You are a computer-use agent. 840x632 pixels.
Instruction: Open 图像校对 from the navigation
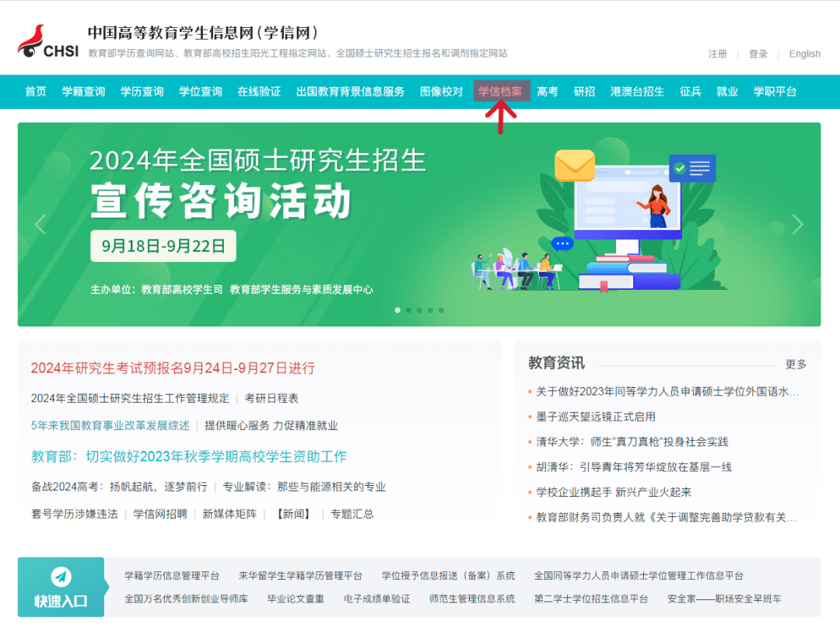tap(441, 91)
